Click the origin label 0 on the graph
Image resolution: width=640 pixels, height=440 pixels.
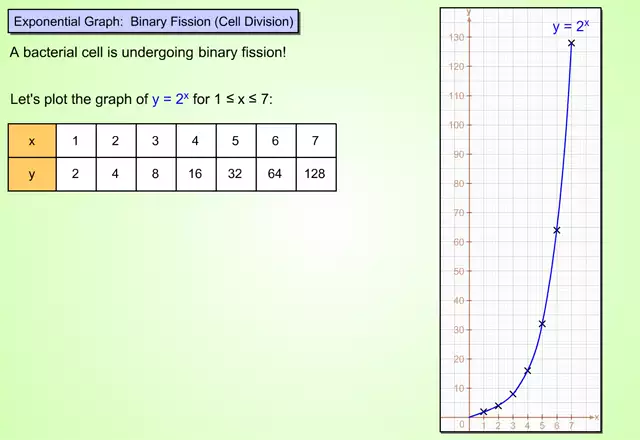coord(462,424)
